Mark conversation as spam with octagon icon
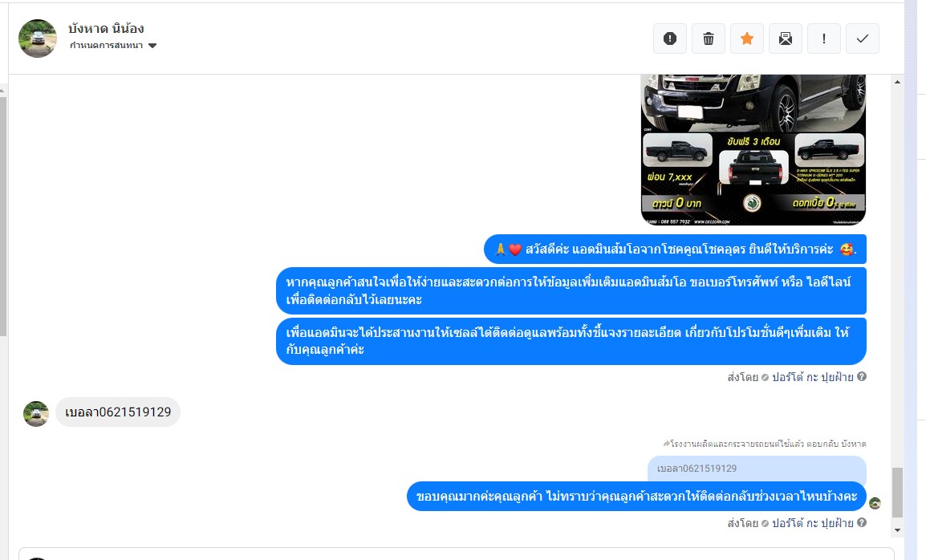Viewport: 926px width, 560px height. [670, 39]
